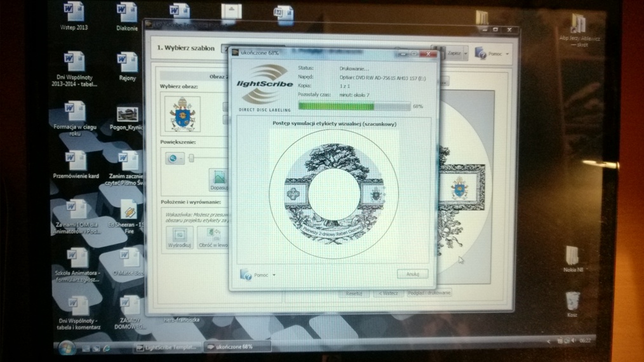The height and width of the screenshot is (362, 644).
Task: Rotate image with Obróć w lewo
Action: [213, 238]
